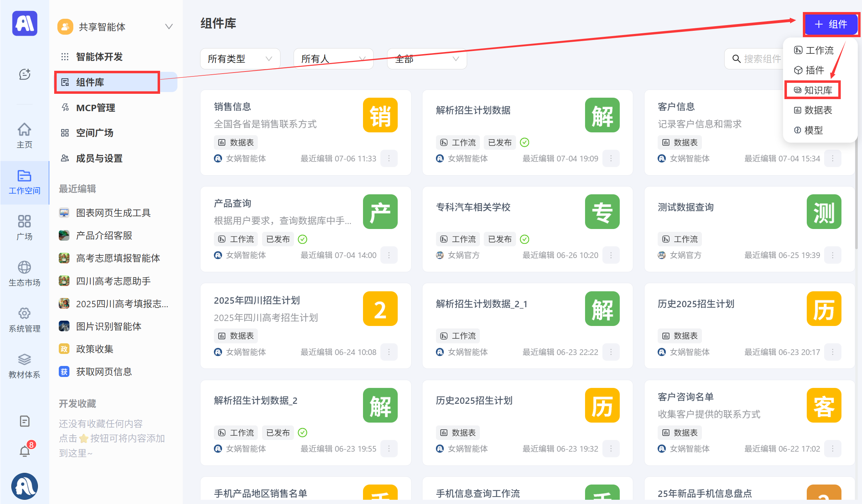Open more options on 销售信息 card
The width and height of the screenshot is (862, 504).
coord(389,158)
